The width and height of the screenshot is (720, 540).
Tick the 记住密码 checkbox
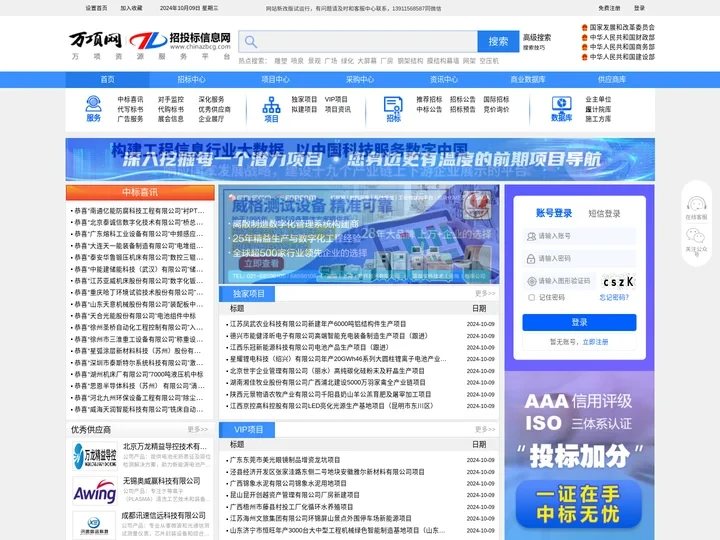click(531, 298)
